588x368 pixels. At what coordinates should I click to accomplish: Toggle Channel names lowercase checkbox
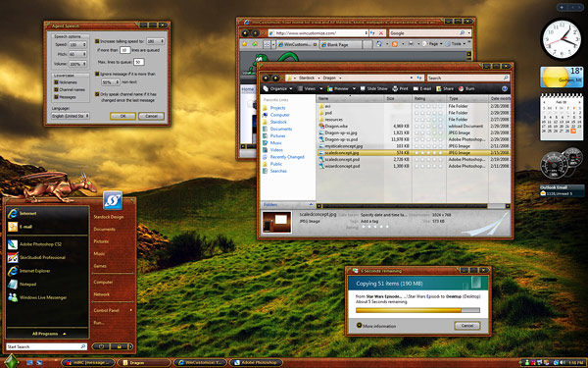pyautogui.click(x=56, y=89)
